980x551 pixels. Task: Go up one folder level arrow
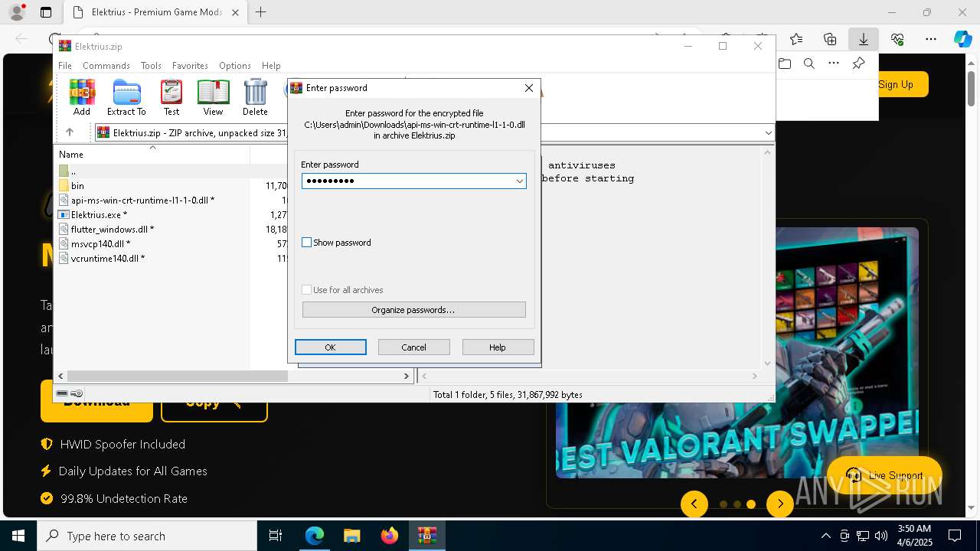coord(69,132)
